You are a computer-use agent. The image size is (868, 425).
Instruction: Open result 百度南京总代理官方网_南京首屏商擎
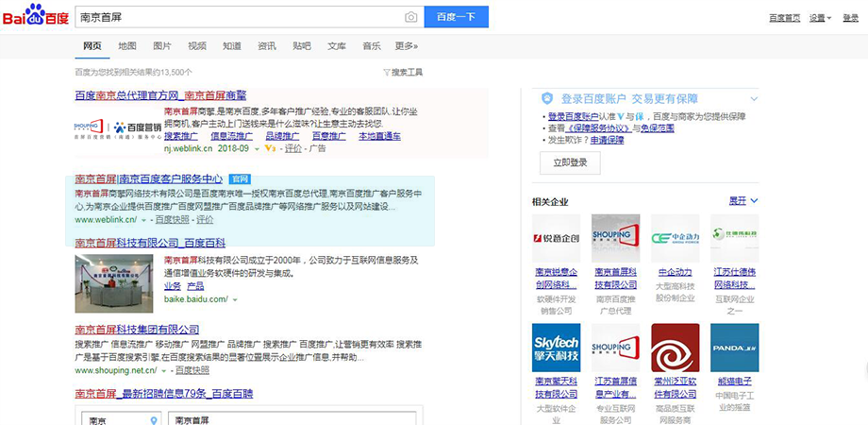[x=161, y=95]
